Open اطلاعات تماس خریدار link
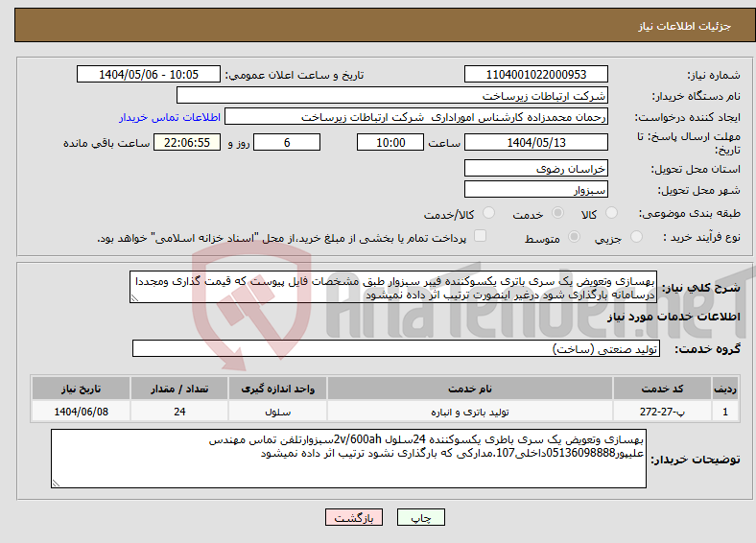756x543 pixels. point(170,117)
